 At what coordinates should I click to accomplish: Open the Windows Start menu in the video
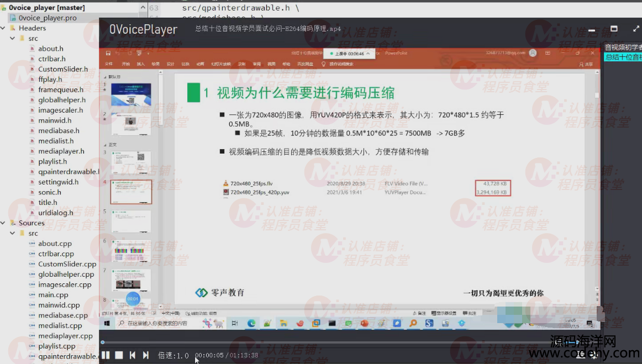[107, 323]
